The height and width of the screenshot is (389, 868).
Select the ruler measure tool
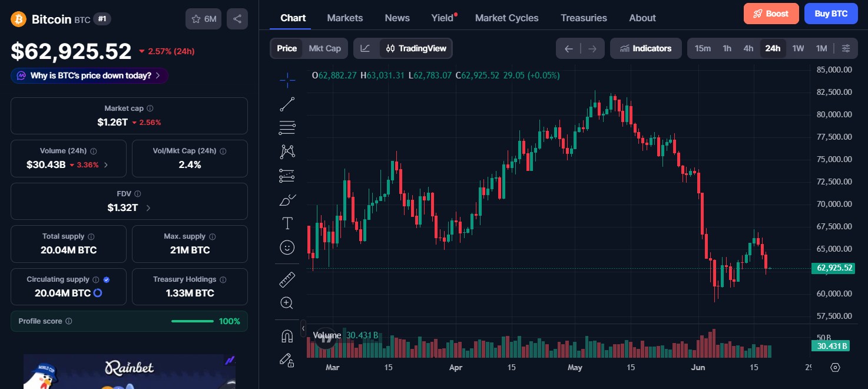[287, 279]
